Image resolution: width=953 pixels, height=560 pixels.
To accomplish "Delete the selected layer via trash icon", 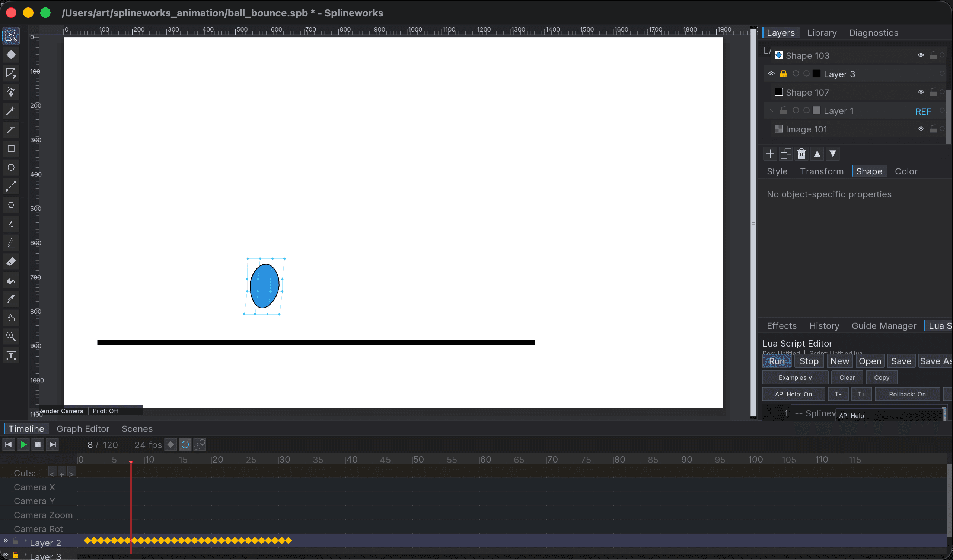I will click(801, 154).
